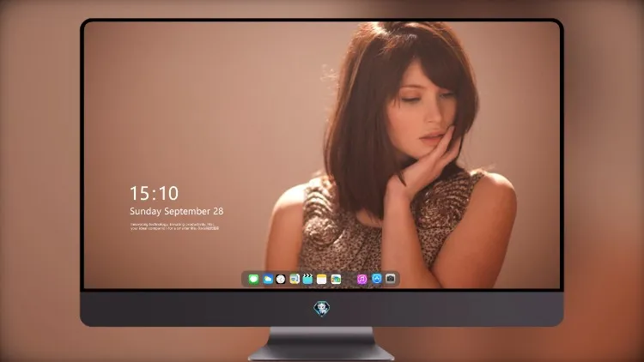
Task: Open the blue App Store icon
Action: [377, 279]
